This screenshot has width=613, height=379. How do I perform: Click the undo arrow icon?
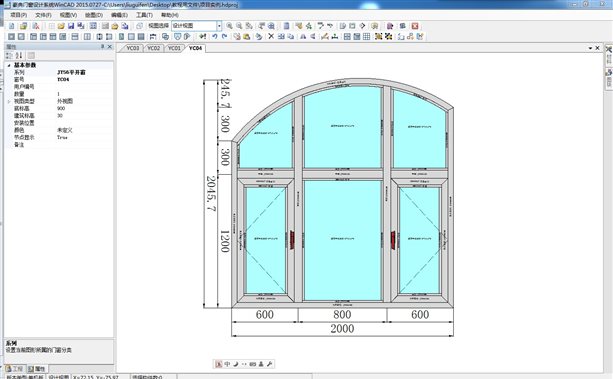(x=215, y=36)
